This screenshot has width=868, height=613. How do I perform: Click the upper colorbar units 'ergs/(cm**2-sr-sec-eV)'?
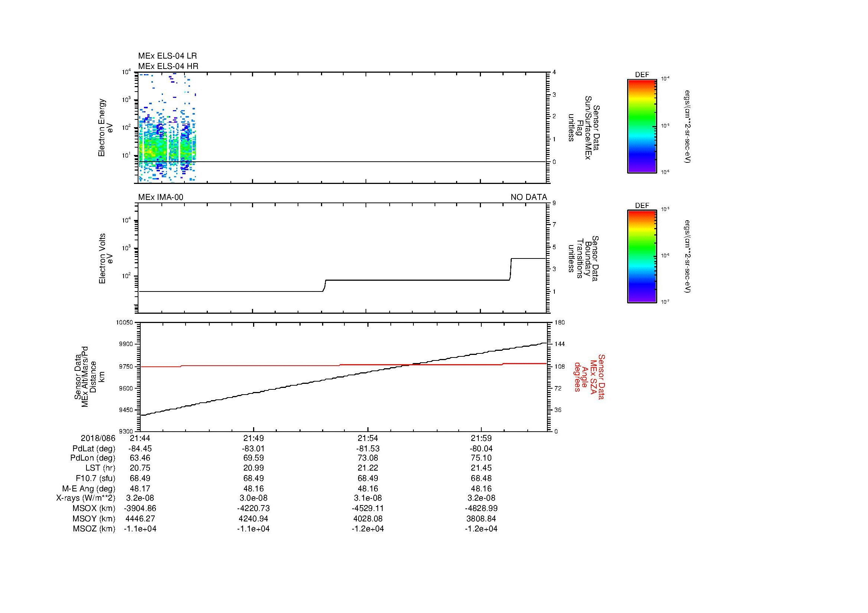(688, 126)
